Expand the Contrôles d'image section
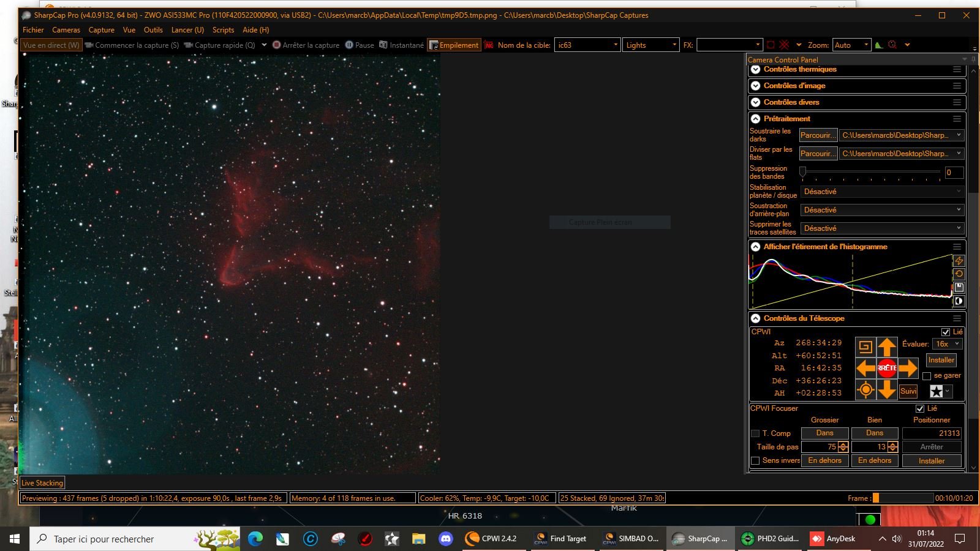 point(756,86)
